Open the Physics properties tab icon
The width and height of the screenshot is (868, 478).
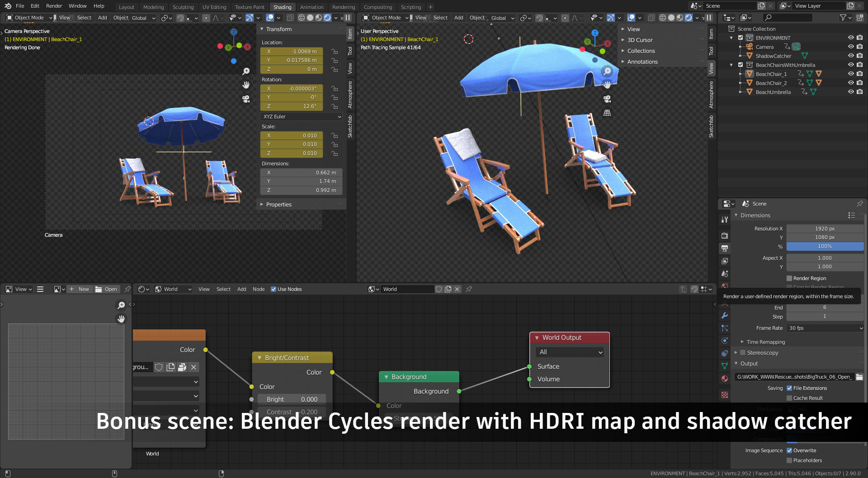pyautogui.click(x=725, y=341)
